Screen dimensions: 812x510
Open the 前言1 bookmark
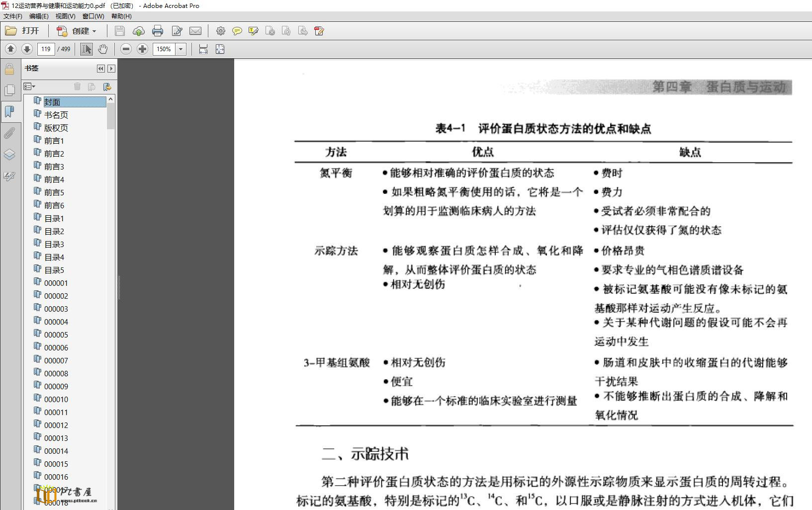coord(54,141)
